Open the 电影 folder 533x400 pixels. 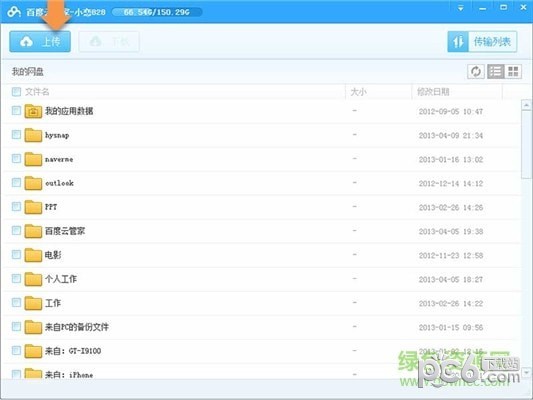tap(53, 255)
